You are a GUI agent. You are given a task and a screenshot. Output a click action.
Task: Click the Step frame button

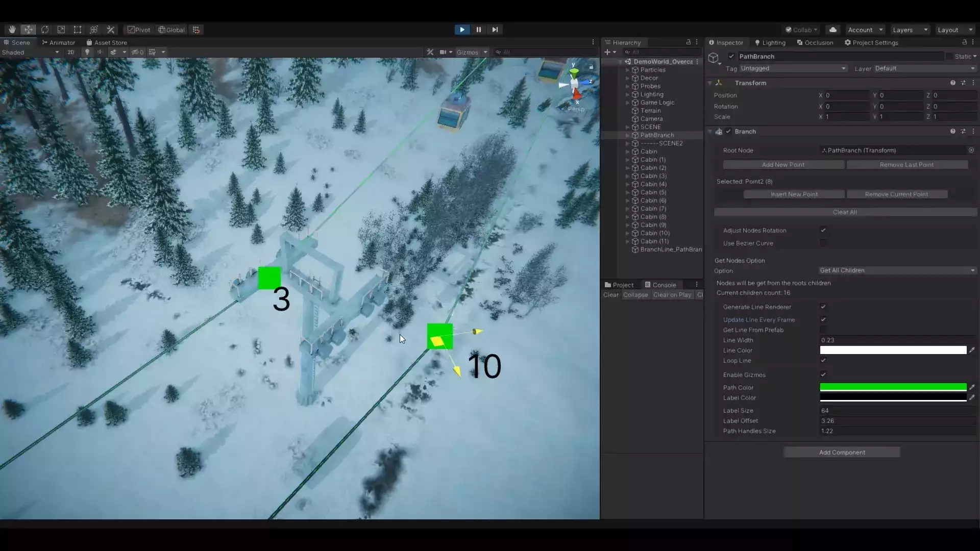tap(495, 30)
